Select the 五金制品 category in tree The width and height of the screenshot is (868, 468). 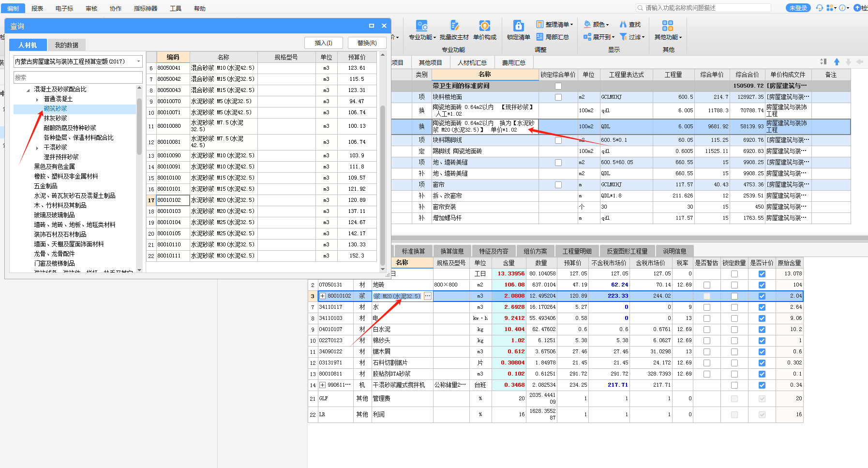point(45,186)
